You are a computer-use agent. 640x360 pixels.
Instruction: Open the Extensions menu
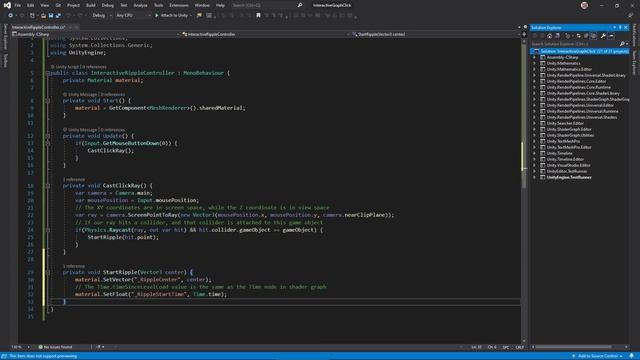(179, 5)
